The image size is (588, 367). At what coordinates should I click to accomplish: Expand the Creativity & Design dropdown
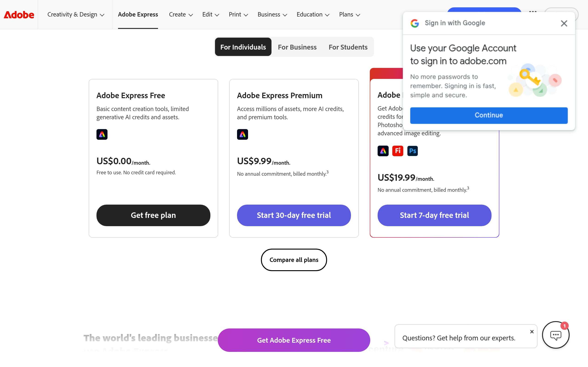(x=76, y=14)
